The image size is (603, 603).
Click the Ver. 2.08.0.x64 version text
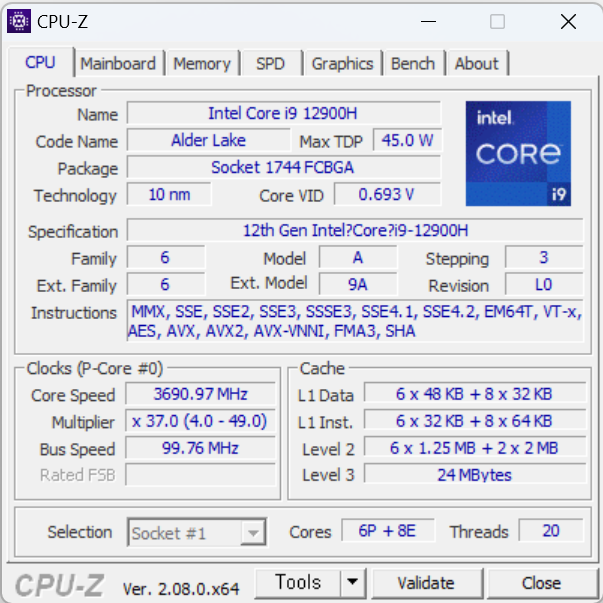point(181,589)
